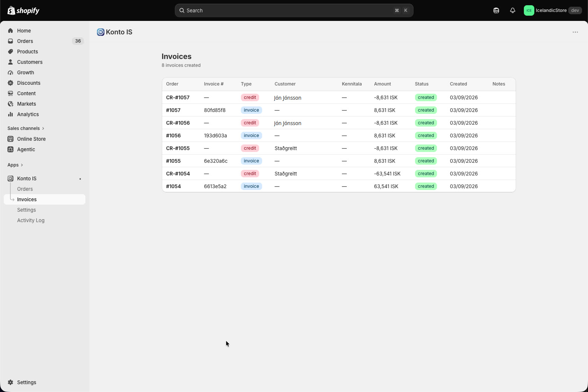Viewport: 588px width, 392px height.
Task: Click the Products tag icon
Action: point(10,52)
